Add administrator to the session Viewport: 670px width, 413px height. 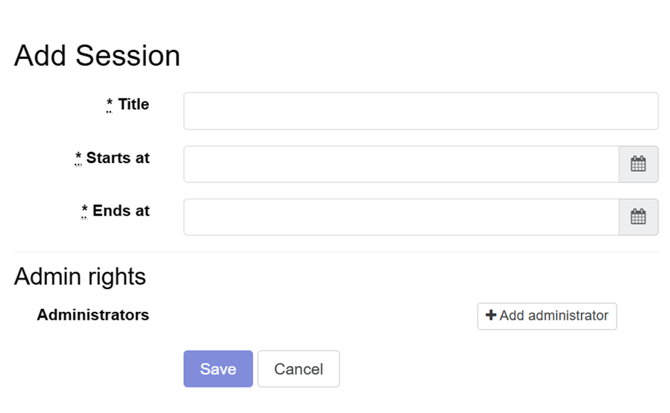tap(547, 316)
